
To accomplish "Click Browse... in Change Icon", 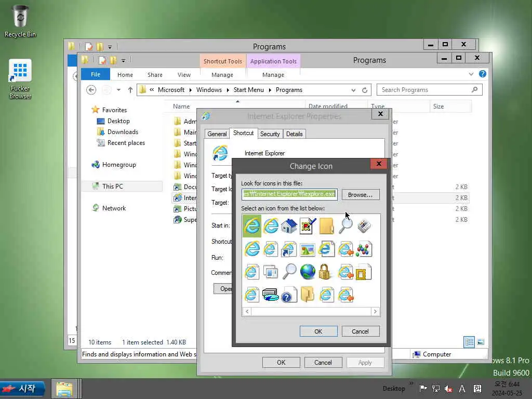I will 361,195.
